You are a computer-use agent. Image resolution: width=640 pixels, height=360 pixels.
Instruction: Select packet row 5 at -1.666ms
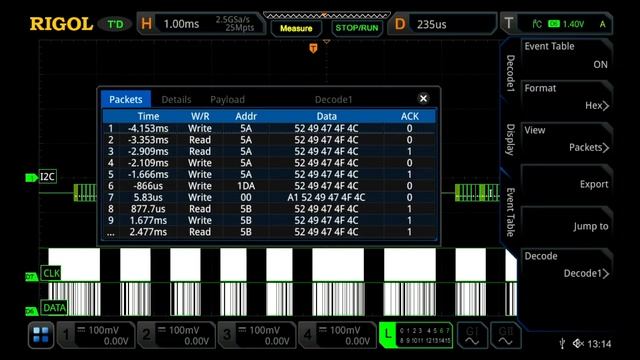269,174
